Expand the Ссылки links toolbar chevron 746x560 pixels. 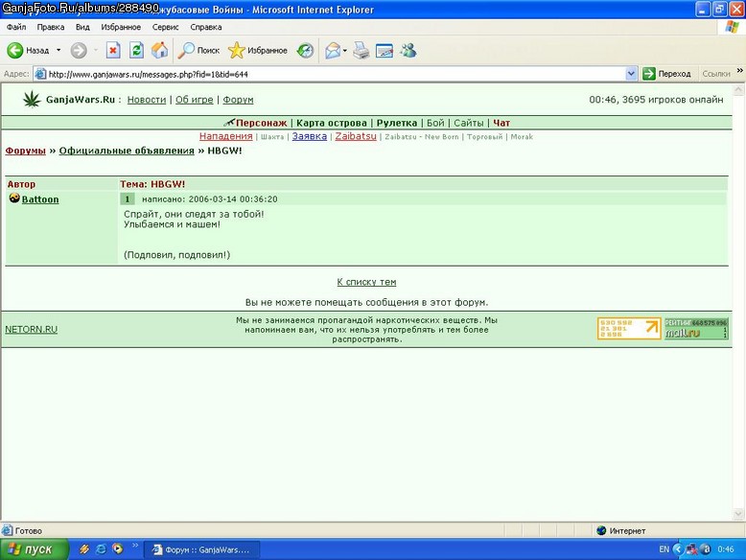[740, 71]
